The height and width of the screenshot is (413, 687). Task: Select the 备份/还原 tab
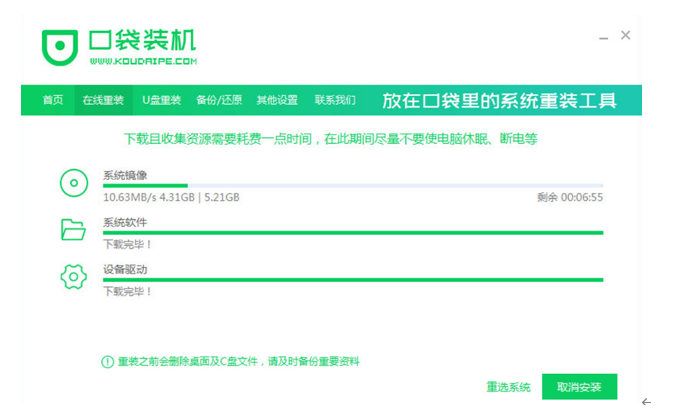point(219,101)
